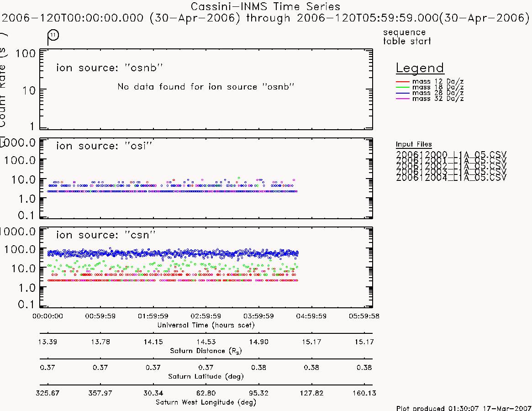This screenshot has width=532, height=411.
Task: Click the plot produced timestamp text
Action: point(464,408)
